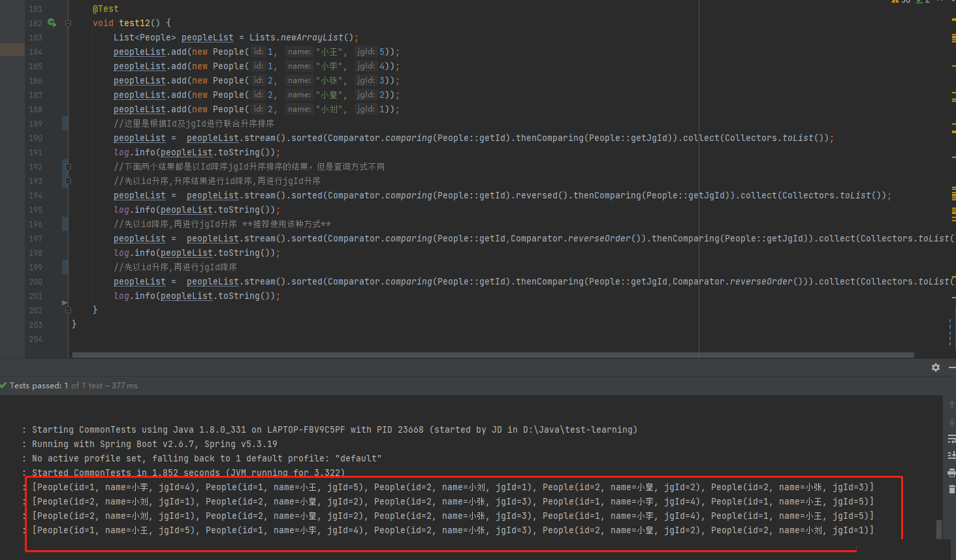The height and width of the screenshot is (560, 956).
Task: Click the down arrow in the console toolbar
Action: click(951, 422)
